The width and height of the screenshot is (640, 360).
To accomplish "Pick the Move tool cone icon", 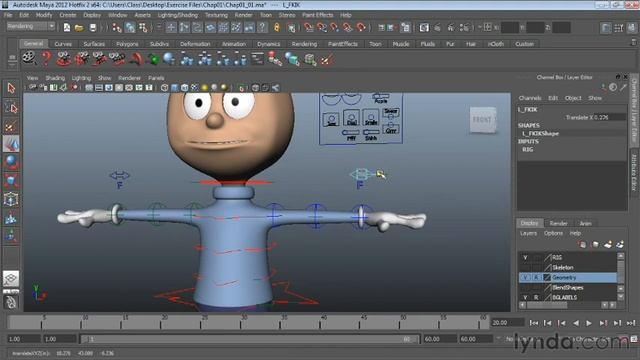I will pyautogui.click(x=11, y=144).
